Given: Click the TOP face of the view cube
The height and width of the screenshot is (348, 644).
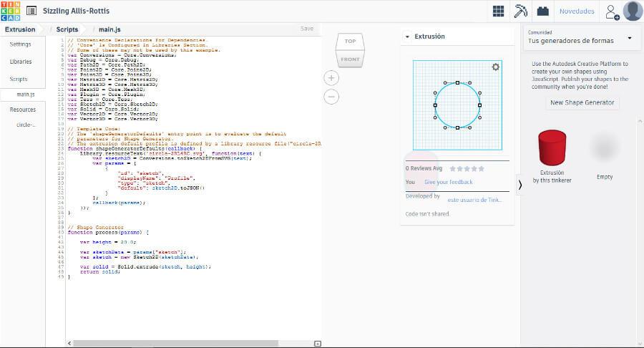Looking at the screenshot, I should [x=350, y=42].
